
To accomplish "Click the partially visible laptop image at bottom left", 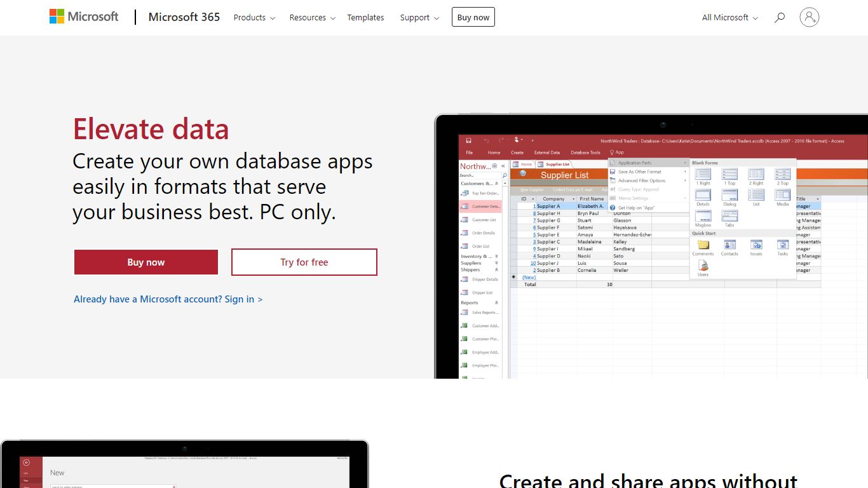I will tap(184, 464).
